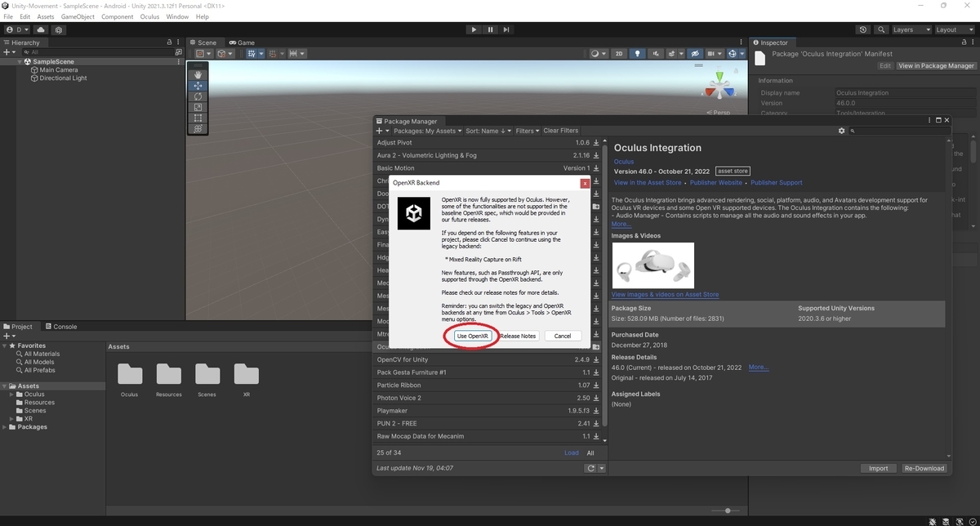Image resolution: width=980 pixels, height=526 pixels.
Task: Open Sort: Name dropdown in Package Manager
Action: point(488,131)
